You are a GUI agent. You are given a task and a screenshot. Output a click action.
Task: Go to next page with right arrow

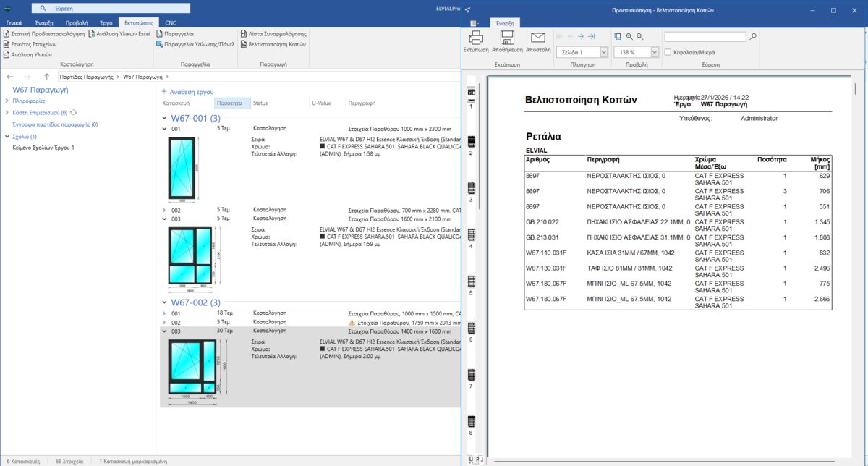pos(581,36)
